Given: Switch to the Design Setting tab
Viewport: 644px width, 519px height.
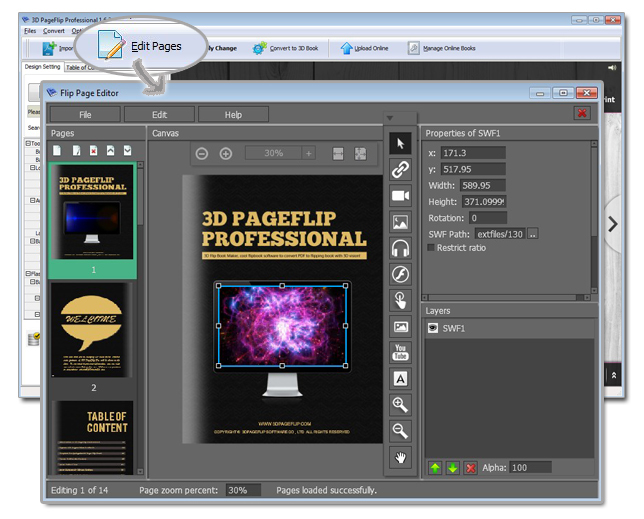Looking at the screenshot, I should tap(42, 67).
